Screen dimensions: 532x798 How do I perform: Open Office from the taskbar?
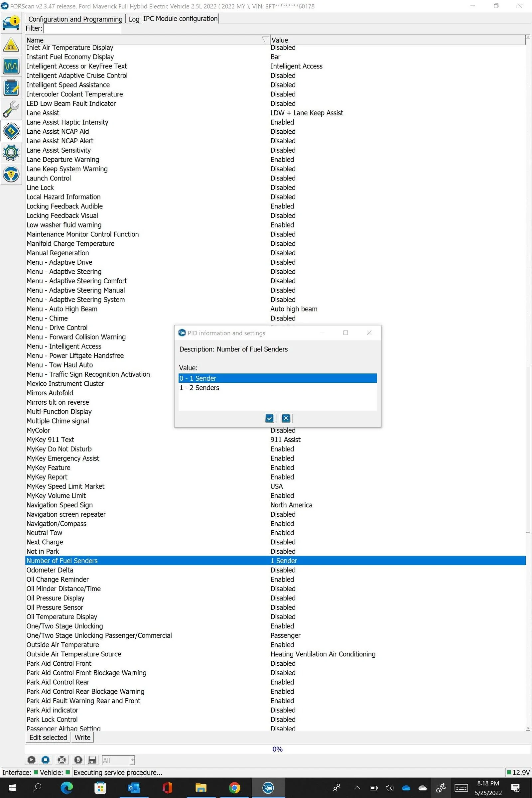[x=167, y=787]
